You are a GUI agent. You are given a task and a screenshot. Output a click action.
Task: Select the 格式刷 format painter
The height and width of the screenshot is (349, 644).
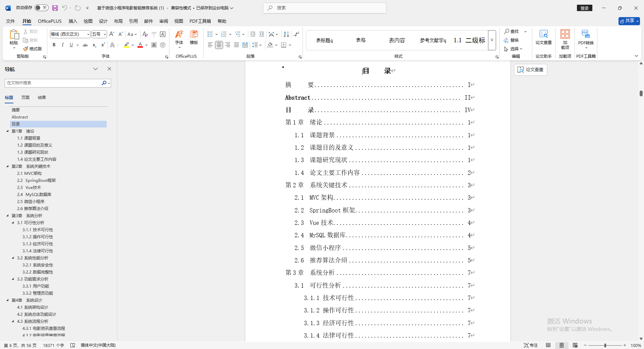pos(32,48)
